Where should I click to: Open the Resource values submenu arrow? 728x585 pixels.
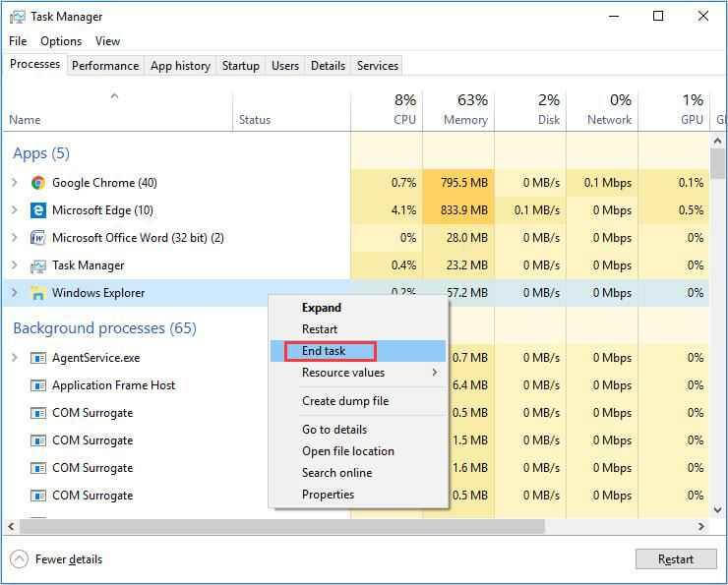pyautogui.click(x=435, y=372)
